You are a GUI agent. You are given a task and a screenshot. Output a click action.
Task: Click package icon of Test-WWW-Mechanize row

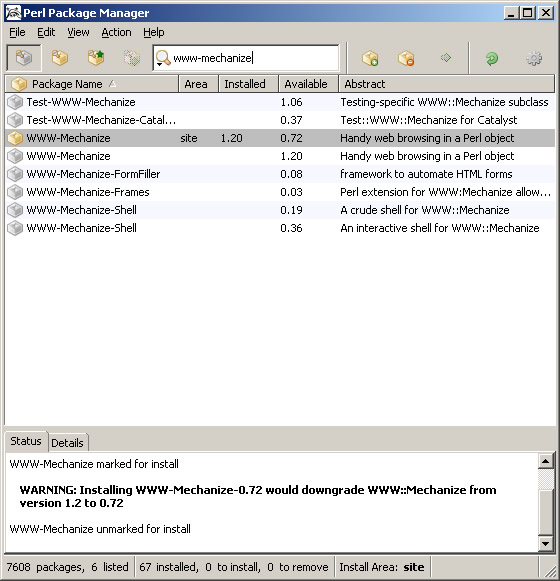tap(15, 102)
